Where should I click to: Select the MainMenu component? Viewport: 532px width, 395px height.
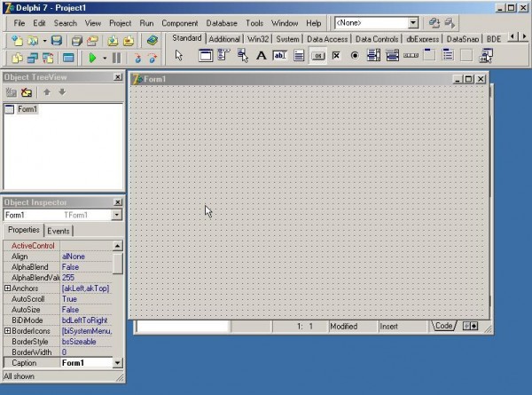pyautogui.click(x=224, y=55)
